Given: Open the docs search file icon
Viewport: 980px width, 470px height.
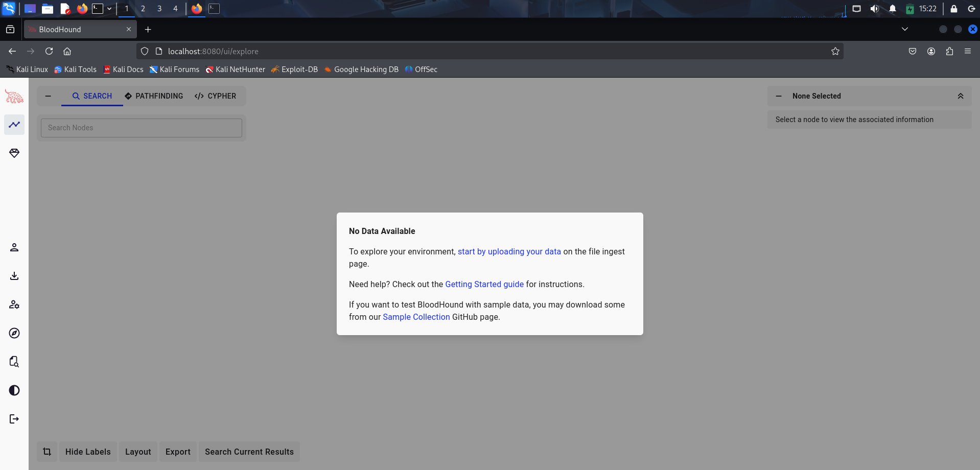Looking at the screenshot, I should [14, 362].
